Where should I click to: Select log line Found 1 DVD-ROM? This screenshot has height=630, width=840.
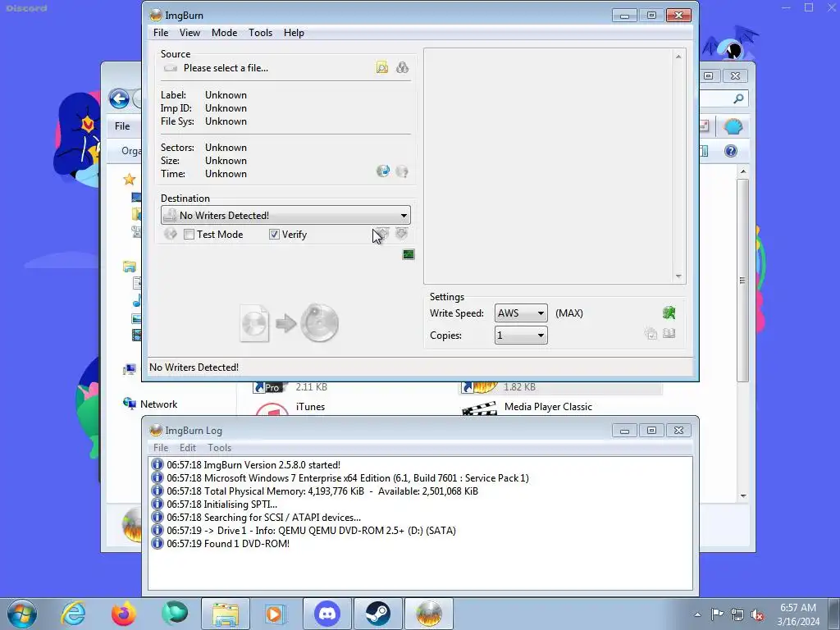pos(228,544)
